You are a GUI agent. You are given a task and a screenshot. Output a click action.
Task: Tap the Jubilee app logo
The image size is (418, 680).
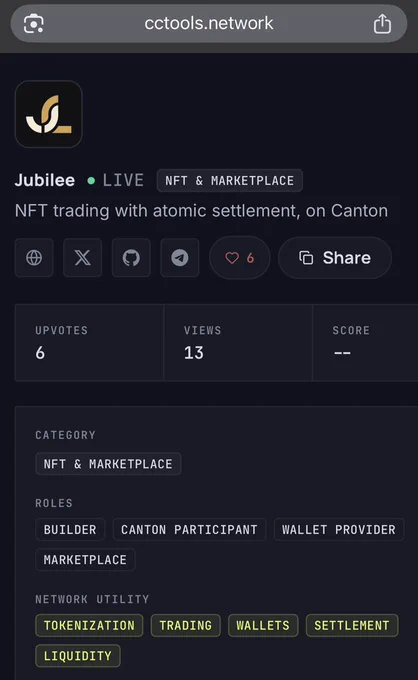[49, 114]
